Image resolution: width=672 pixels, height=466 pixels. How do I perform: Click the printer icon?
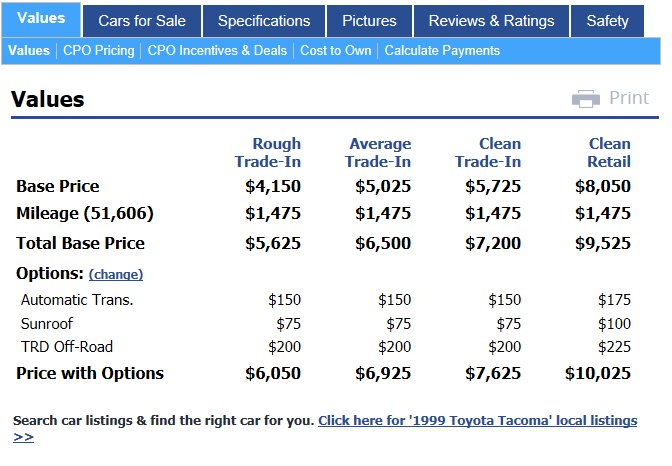click(586, 99)
